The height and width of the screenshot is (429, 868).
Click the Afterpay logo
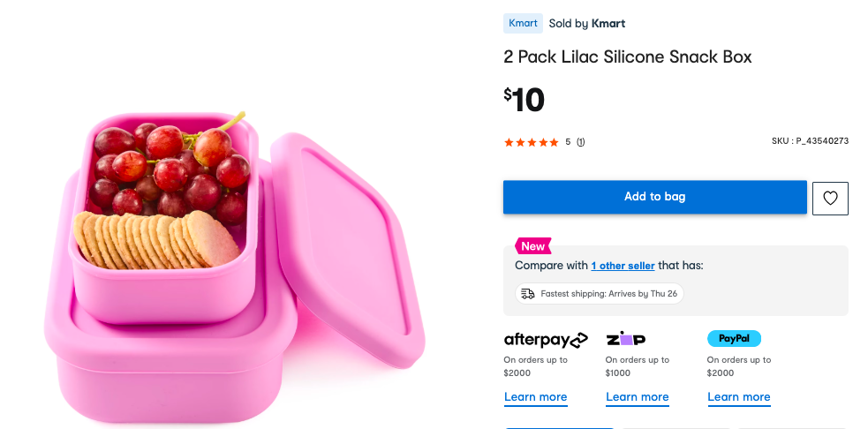point(546,339)
